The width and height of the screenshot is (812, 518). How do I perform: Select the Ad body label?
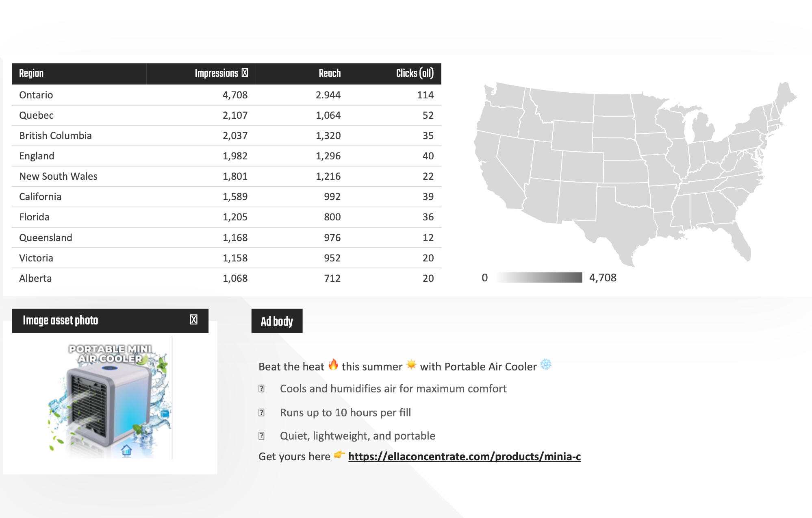pyautogui.click(x=277, y=321)
